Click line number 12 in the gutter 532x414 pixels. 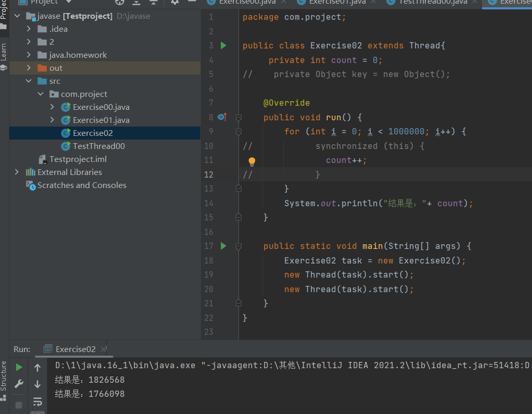[209, 175]
